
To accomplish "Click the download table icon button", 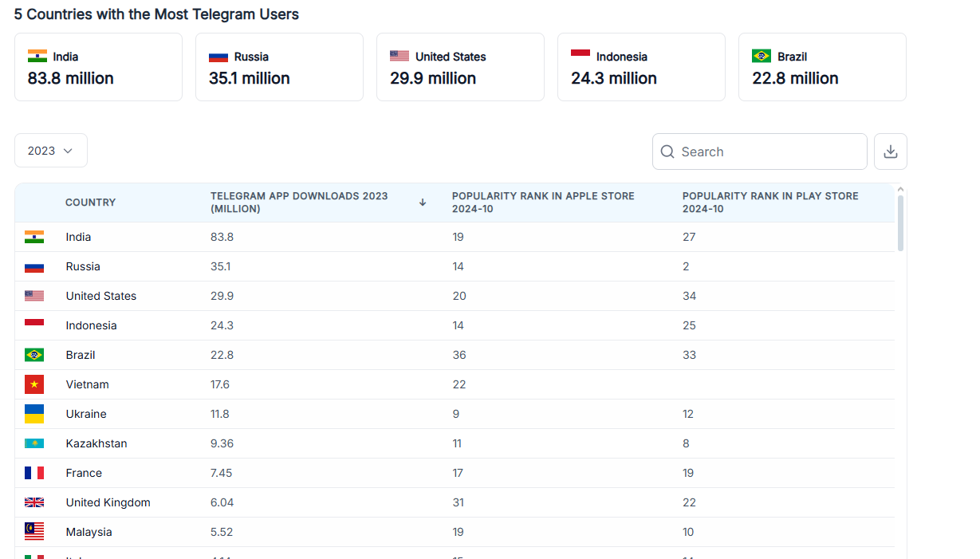I will pyautogui.click(x=891, y=152).
